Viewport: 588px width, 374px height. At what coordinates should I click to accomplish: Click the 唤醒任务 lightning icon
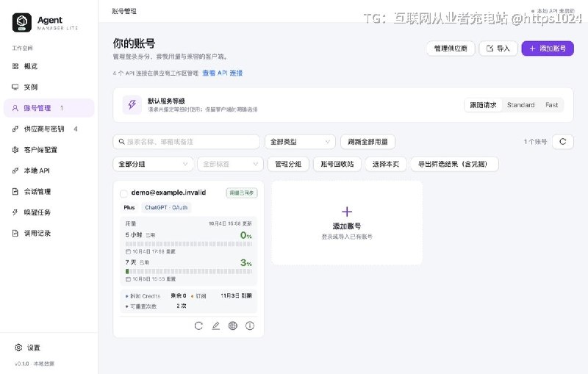click(15, 212)
